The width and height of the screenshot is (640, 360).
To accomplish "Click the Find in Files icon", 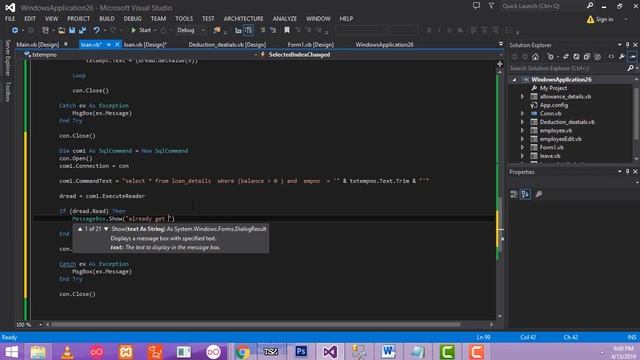I will pos(217,30).
